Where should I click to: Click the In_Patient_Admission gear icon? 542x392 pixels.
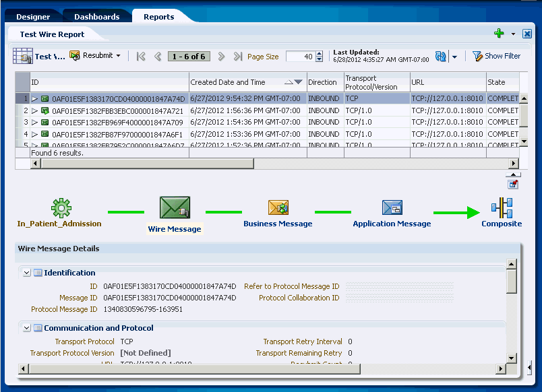click(61, 207)
